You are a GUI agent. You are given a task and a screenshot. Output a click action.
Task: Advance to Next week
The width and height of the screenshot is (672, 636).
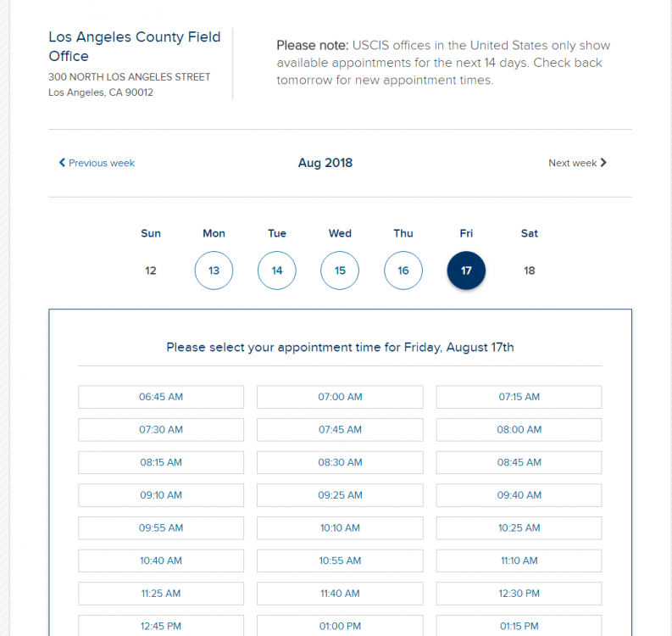[573, 163]
